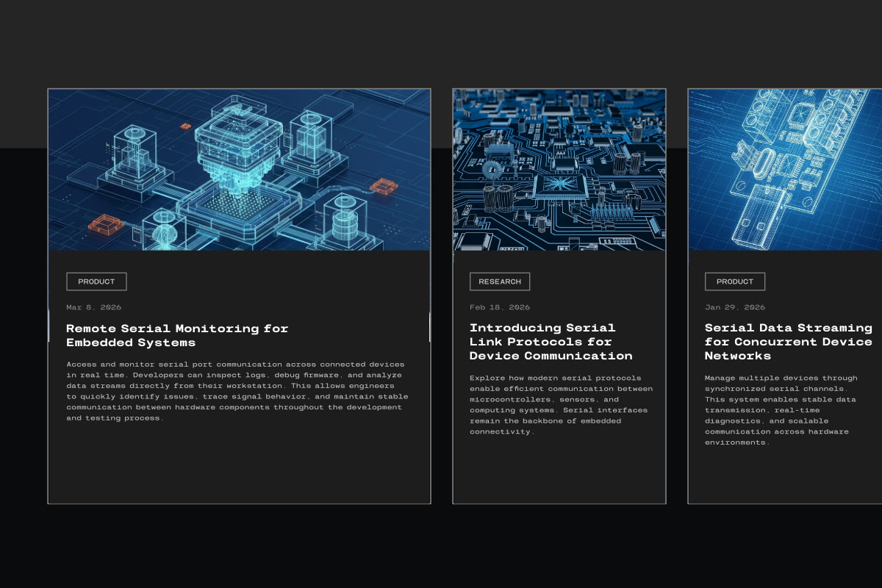Click empty space under the first card's text
Image resolution: width=882 pixels, height=588 pixels.
pos(239,465)
